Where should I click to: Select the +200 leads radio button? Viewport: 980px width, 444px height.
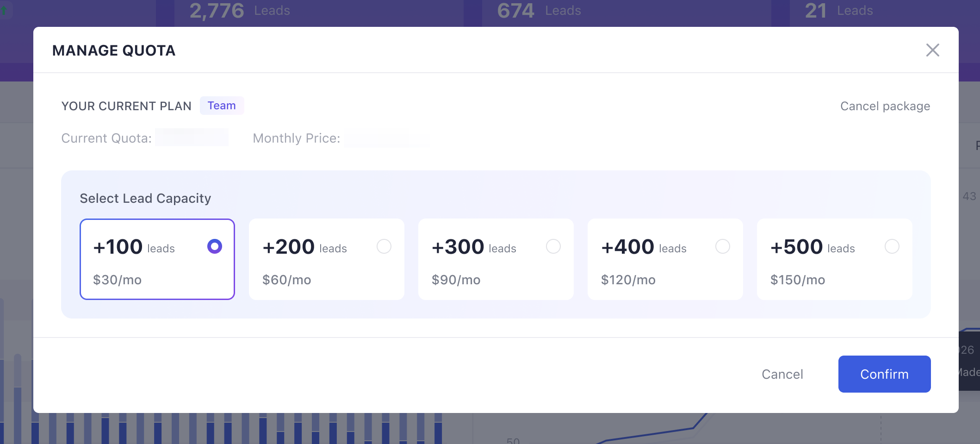coord(384,246)
